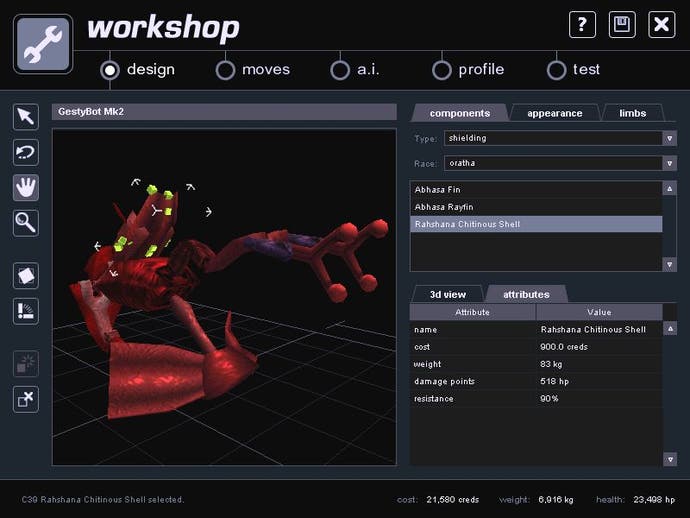Click the greyed-out sparkle tool icon
The height and width of the screenshot is (518, 690).
26,364
